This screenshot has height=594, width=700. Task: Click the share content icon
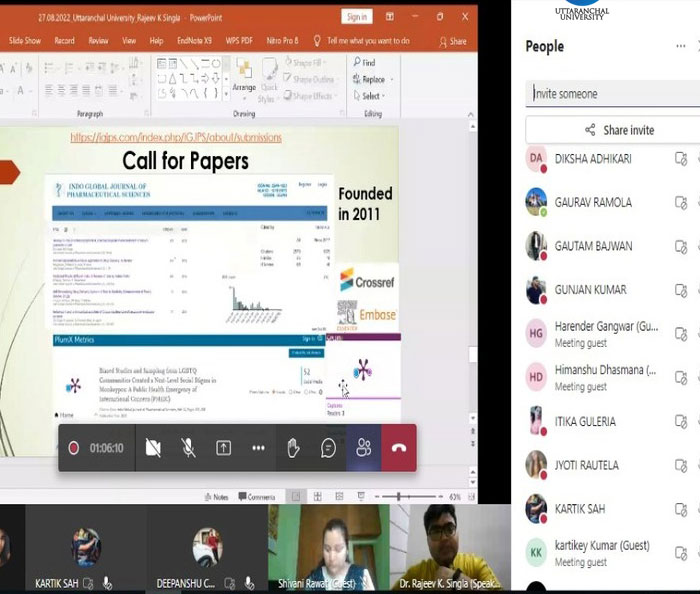tap(223, 448)
